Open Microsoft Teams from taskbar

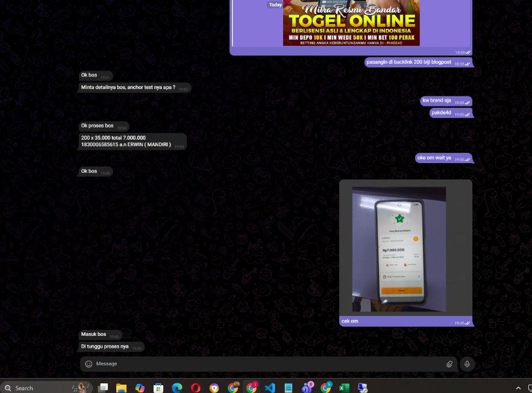point(307,388)
